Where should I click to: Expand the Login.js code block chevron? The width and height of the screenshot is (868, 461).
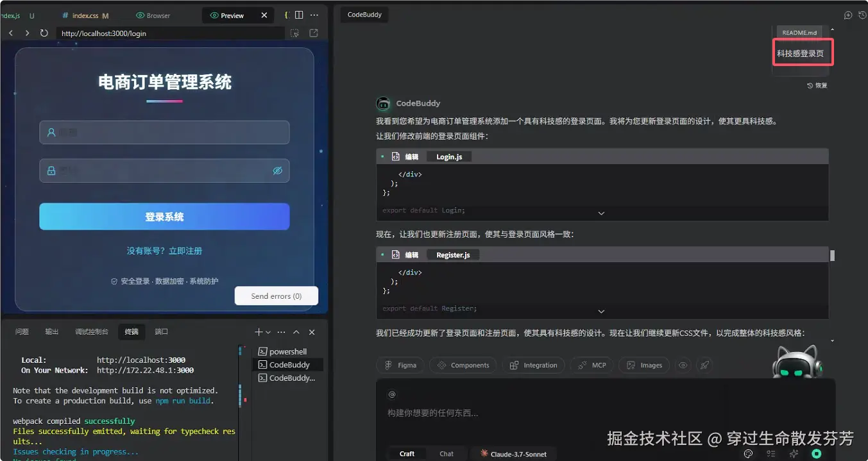tap(601, 213)
